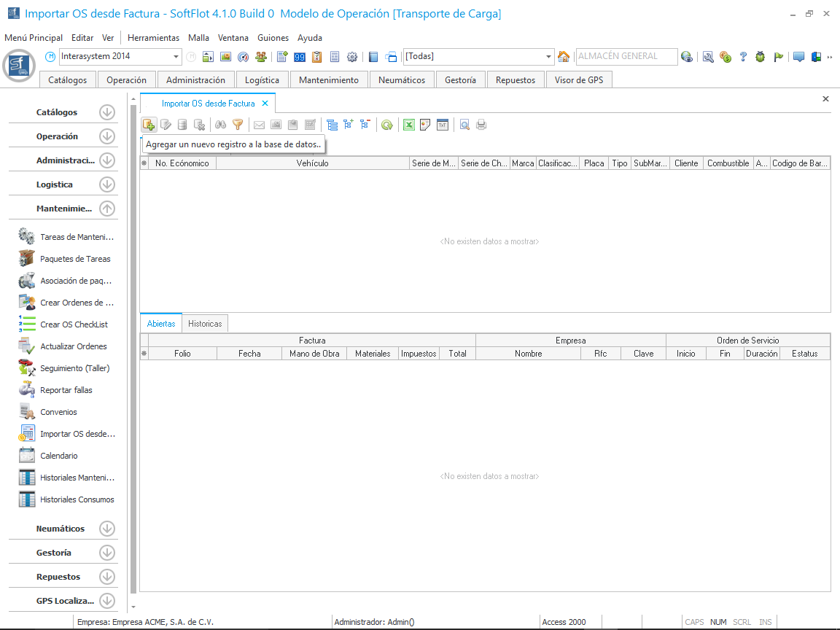Click the help question mark icon
The height and width of the screenshot is (630, 840).
[743, 57]
